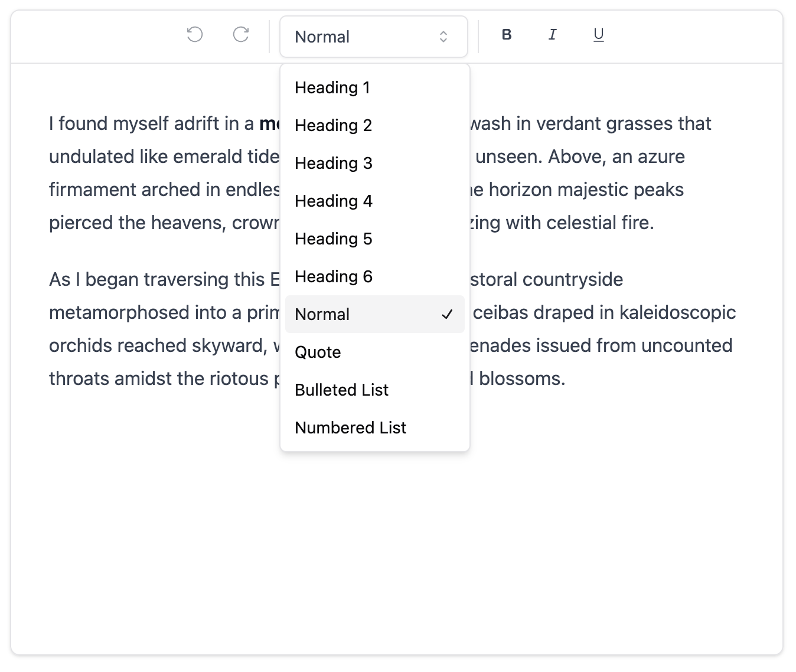Choose Heading 4 from the style list
Screen dimensions: 796x672
click(x=333, y=201)
